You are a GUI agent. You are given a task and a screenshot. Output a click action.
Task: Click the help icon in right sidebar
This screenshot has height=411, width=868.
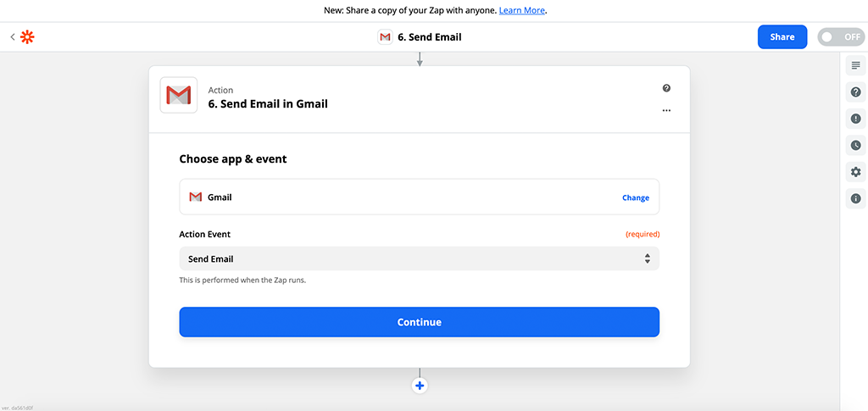pos(855,92)
